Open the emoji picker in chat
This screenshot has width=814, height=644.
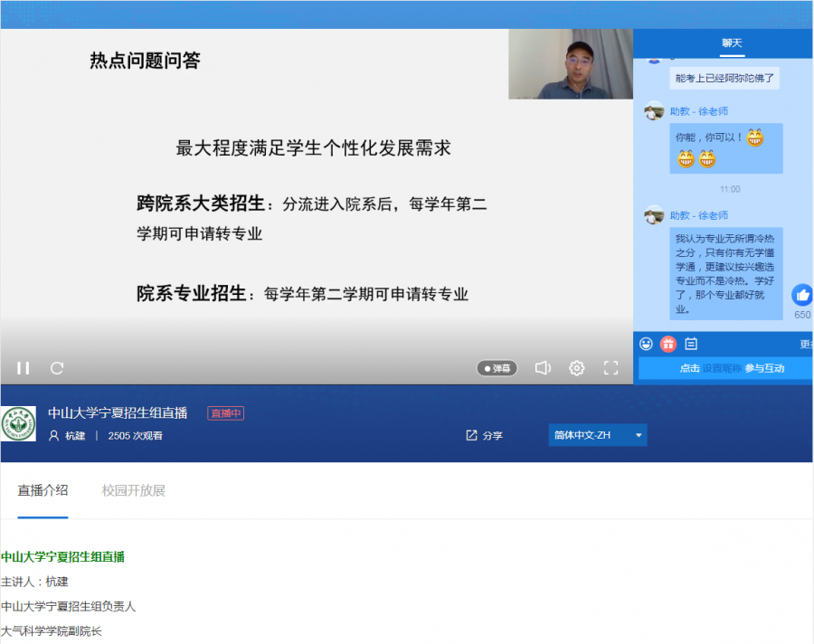click(646, 344)
